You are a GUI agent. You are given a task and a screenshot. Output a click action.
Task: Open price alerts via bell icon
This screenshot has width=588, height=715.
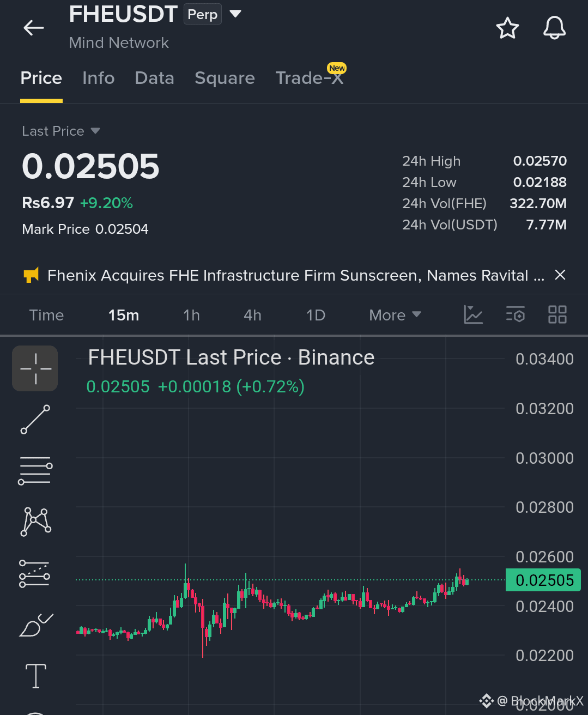pyautogui.click(x=554, y=28)
